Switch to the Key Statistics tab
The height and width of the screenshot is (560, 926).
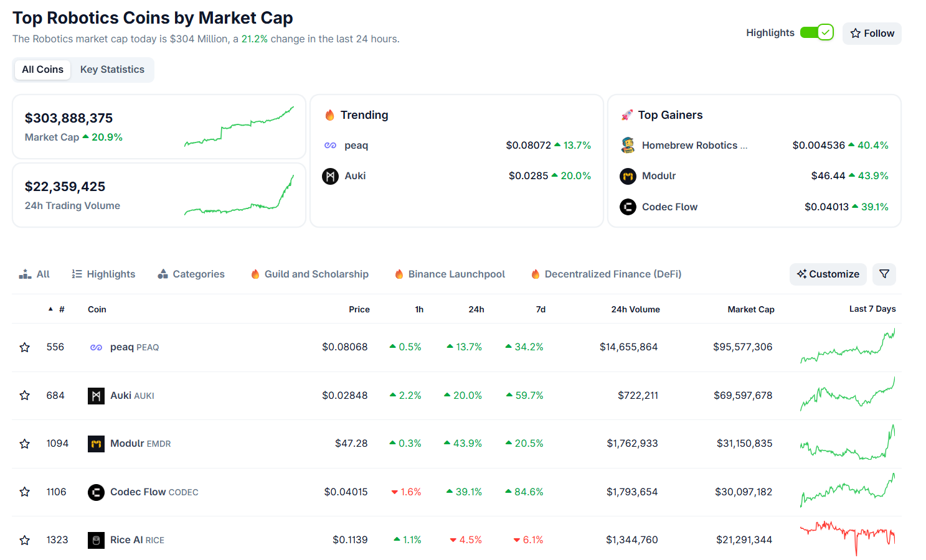coord(111,69)
